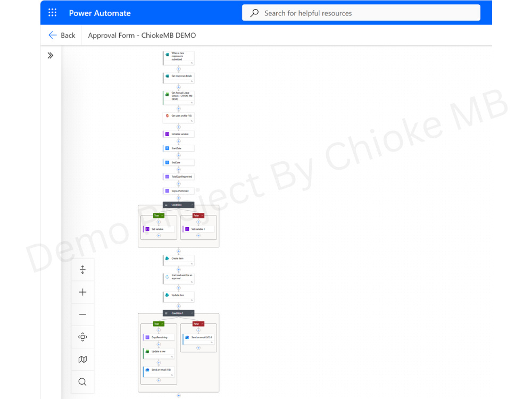Select the Set variable 1 action
Screen dimensions: 532x399
click(x=198, y=229)
